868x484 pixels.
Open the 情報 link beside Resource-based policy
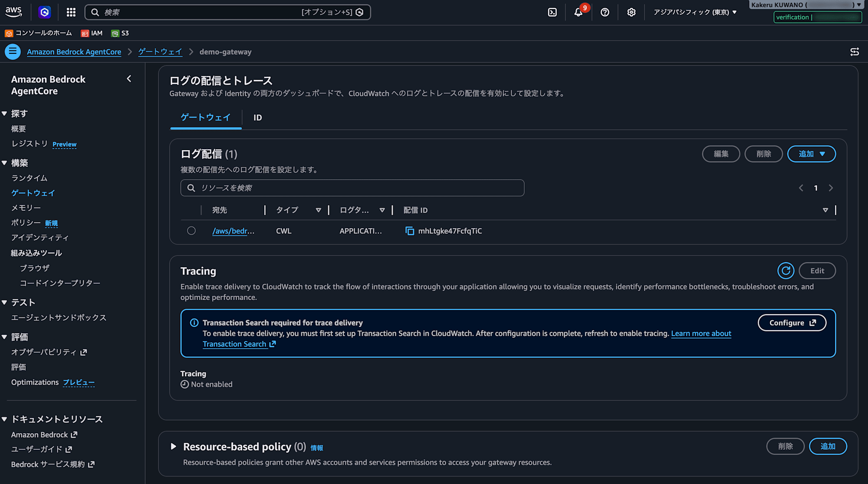pos(317,448)
